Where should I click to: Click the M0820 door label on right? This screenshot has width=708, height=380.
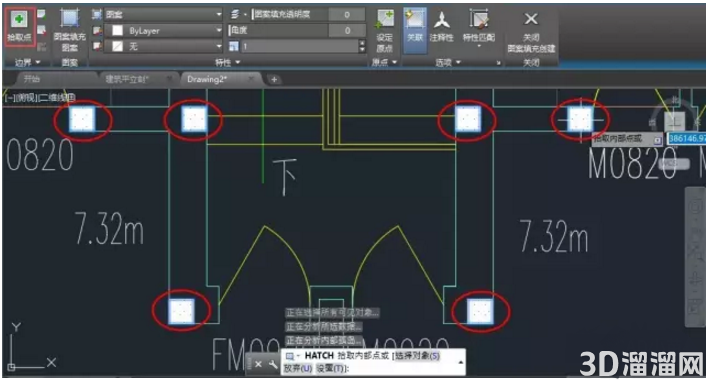click(x=632, y=163)
